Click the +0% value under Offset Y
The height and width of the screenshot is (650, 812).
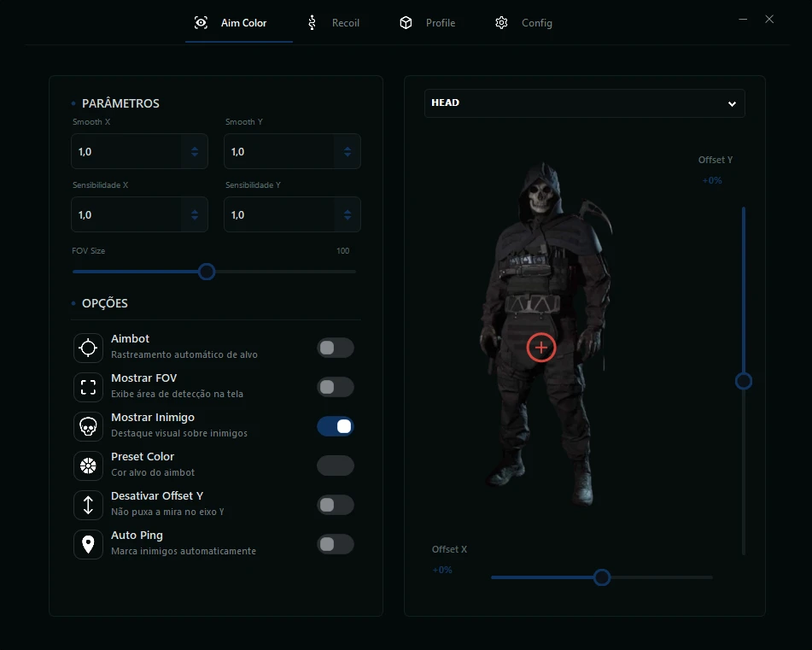[x=712, y=180]
